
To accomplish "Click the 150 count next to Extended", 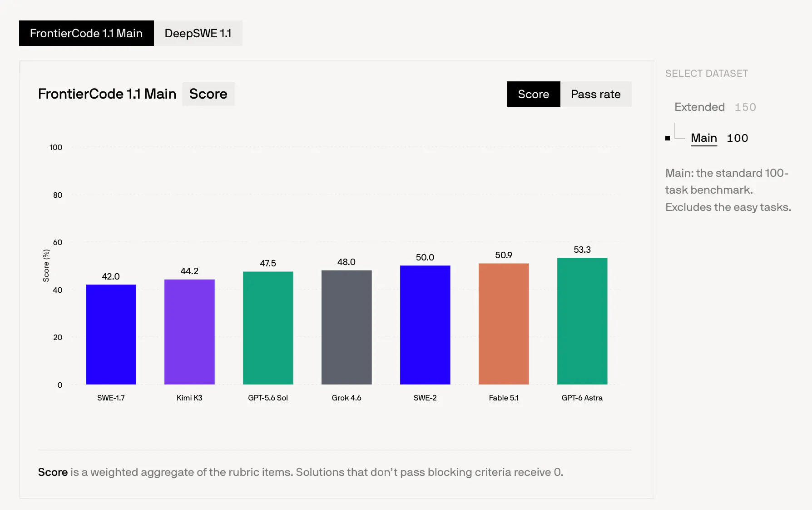I will click(745, 107).
